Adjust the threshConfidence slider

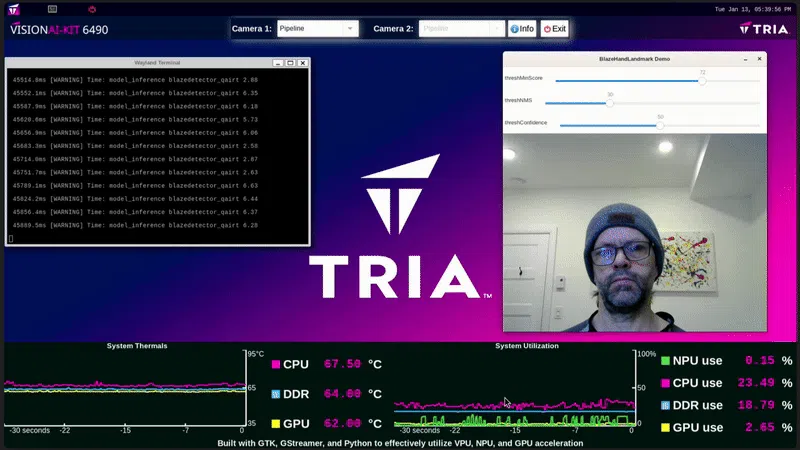pyautogui.click(x=660, y=126)
